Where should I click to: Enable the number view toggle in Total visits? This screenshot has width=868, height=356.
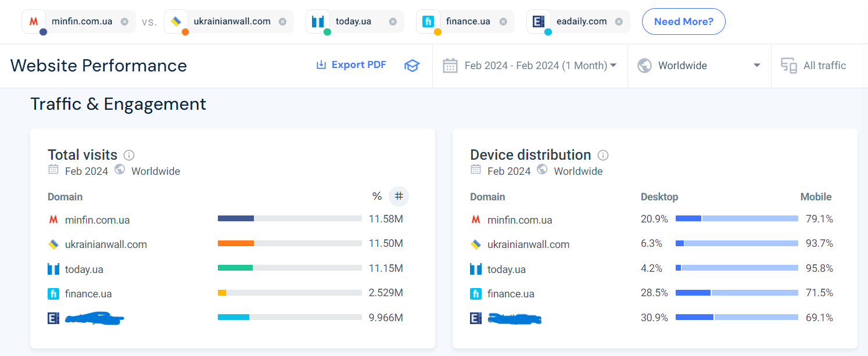399,197
